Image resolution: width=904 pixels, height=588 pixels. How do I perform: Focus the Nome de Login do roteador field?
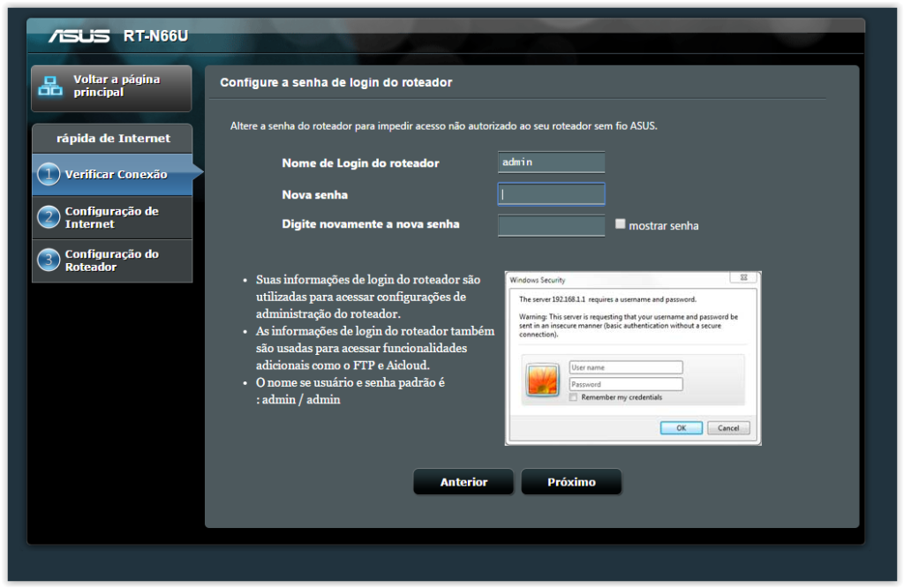(551, 162)
